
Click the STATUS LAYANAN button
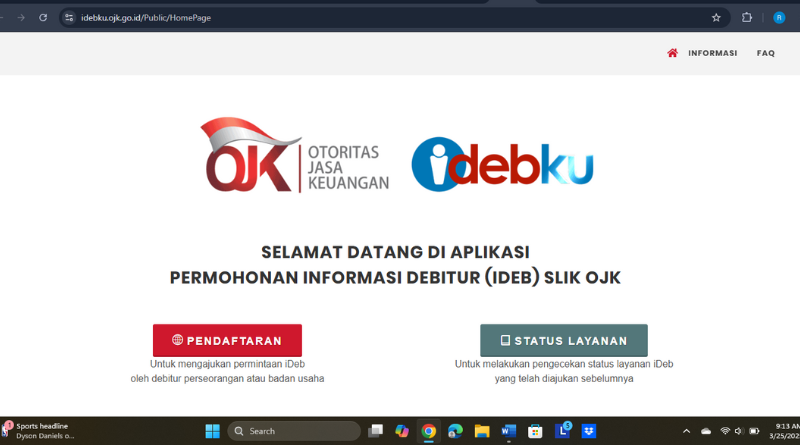[x=564, y=340]
